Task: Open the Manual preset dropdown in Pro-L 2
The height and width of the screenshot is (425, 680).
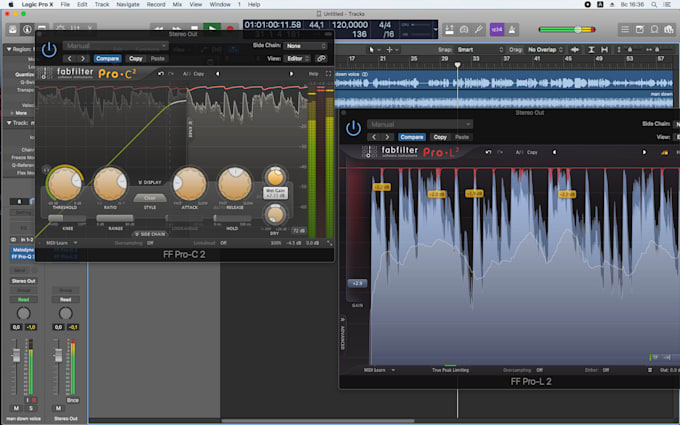Action: tap(420, 124)
